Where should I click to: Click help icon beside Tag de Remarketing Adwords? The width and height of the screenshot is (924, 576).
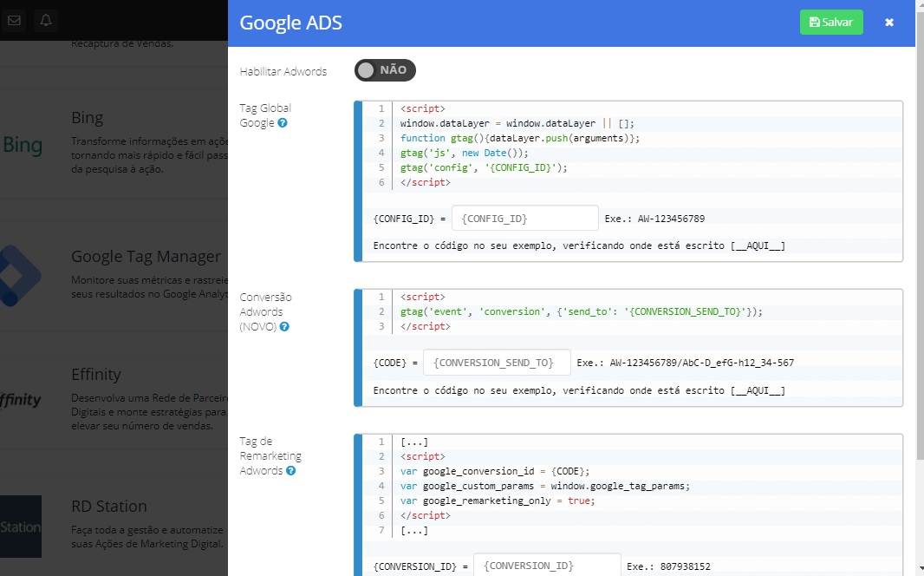(291, 471)
